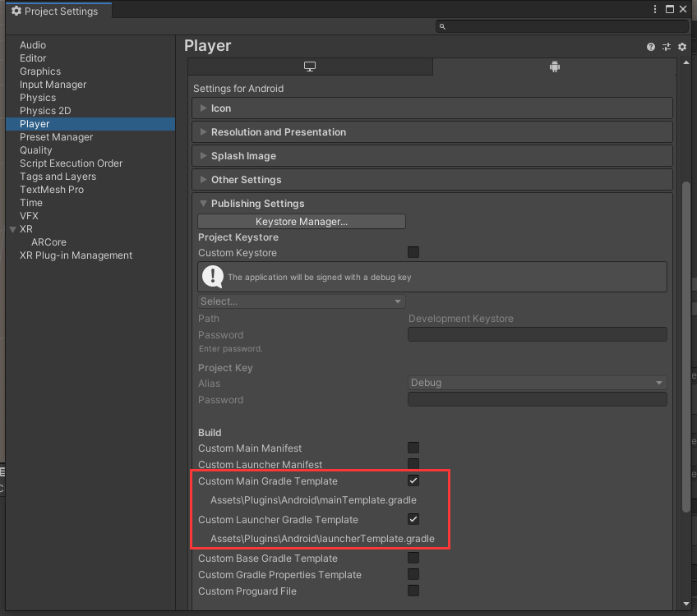Click the scroll up arrow of Player panel

coord(685,62)
